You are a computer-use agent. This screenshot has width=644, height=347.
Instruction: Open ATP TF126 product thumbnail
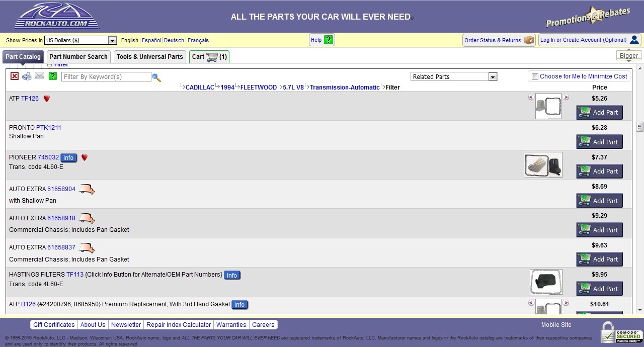pos(548,106)
